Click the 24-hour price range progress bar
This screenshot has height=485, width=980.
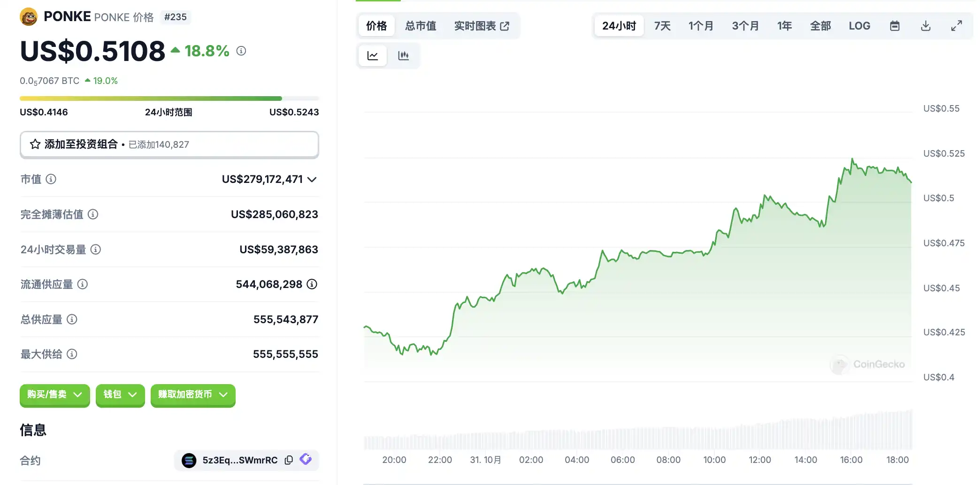pos(169,99)
